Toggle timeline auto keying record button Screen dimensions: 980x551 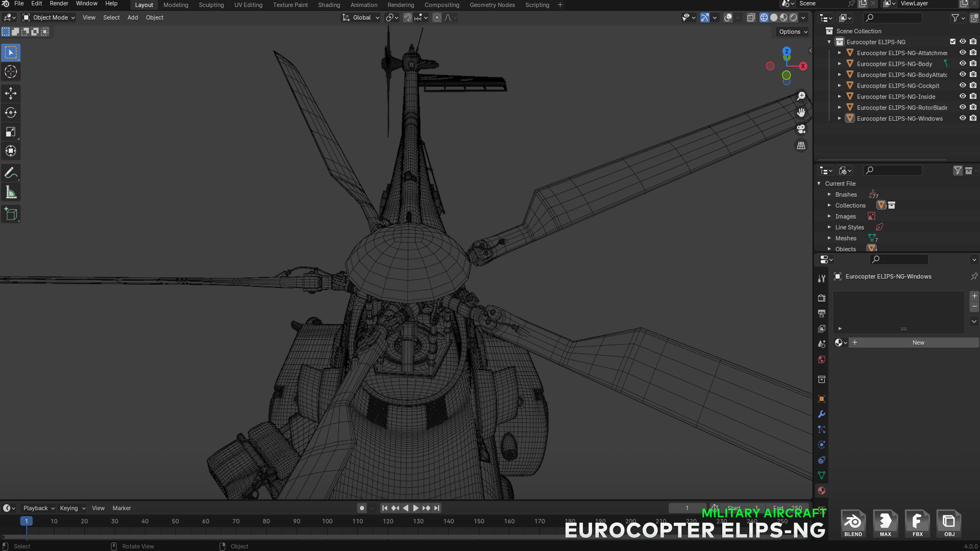pyautogui.click(x=362, y=508)
